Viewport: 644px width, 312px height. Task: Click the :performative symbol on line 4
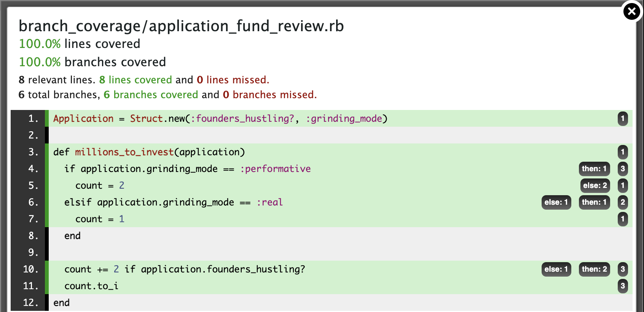pyautogui.click(x=275, y=169)
